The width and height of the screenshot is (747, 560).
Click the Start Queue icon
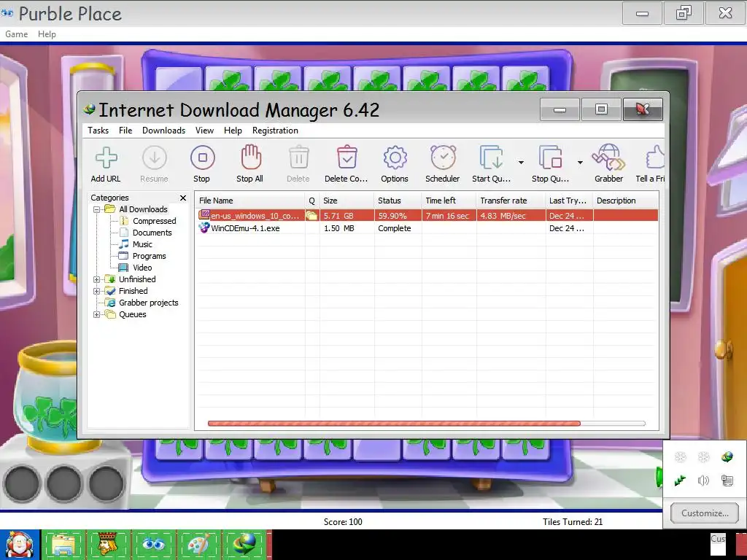tap(491, 157)
